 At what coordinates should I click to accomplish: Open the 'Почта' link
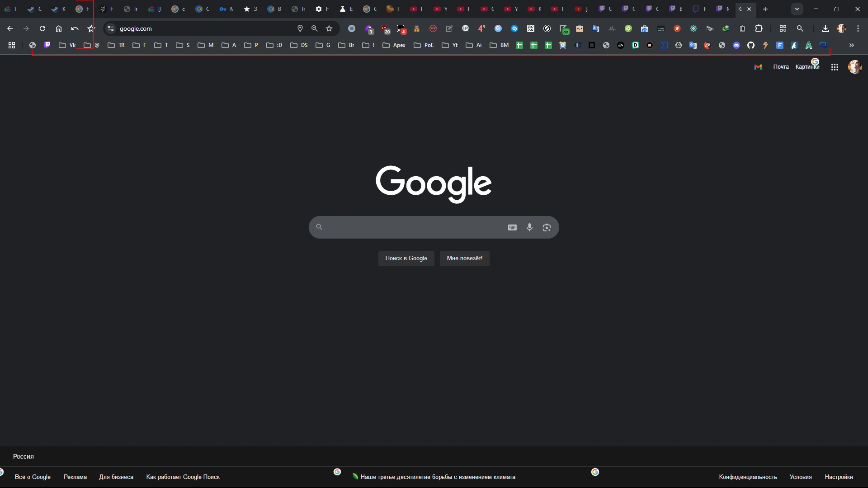781,67
